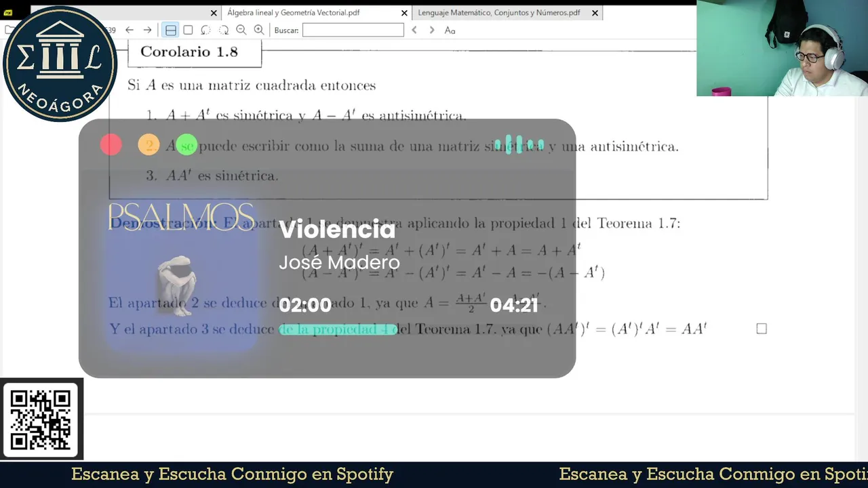
Task: Click the yellow button on music overlay
Action: [x=149, y=145]
